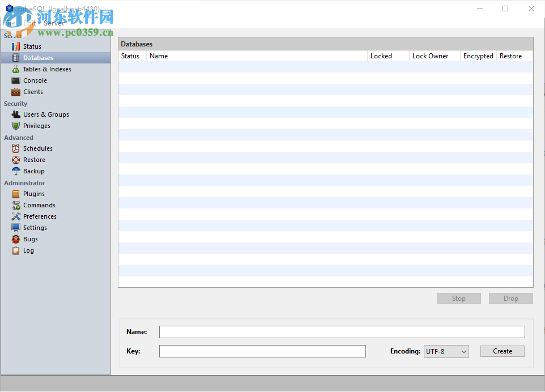Focus the database Name input field

pos(342,332)
